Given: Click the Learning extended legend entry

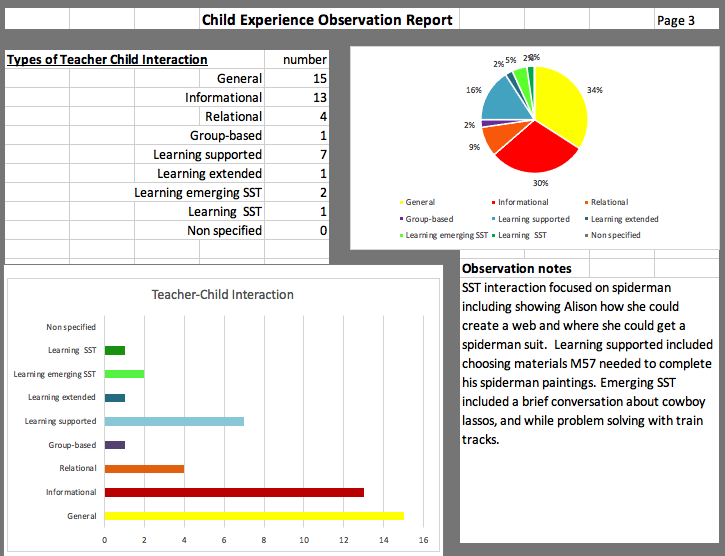Looking at the screenshot, I should coord(621,219).
